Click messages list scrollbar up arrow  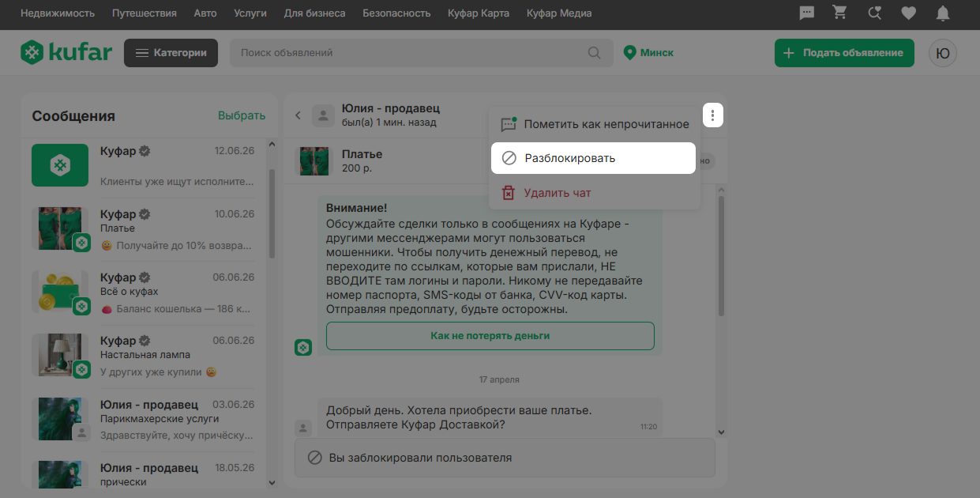(x=272, y=145)
